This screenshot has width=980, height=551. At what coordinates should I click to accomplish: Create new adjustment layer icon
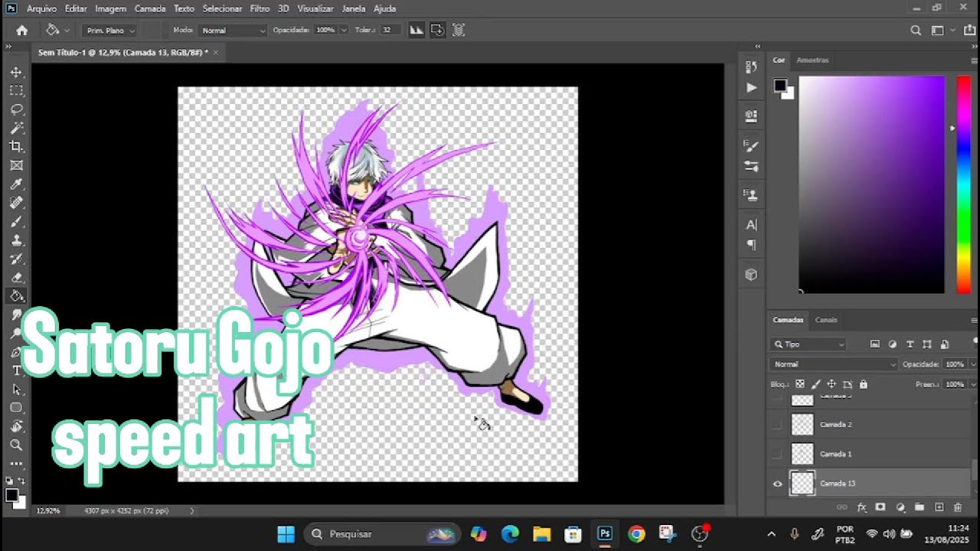900,507
